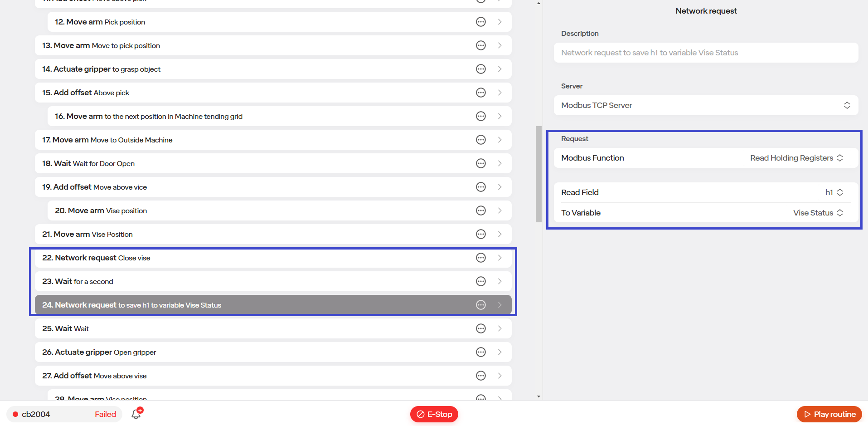Expand step 15 Add offset Above pick chevron

[x=499, y=93]
